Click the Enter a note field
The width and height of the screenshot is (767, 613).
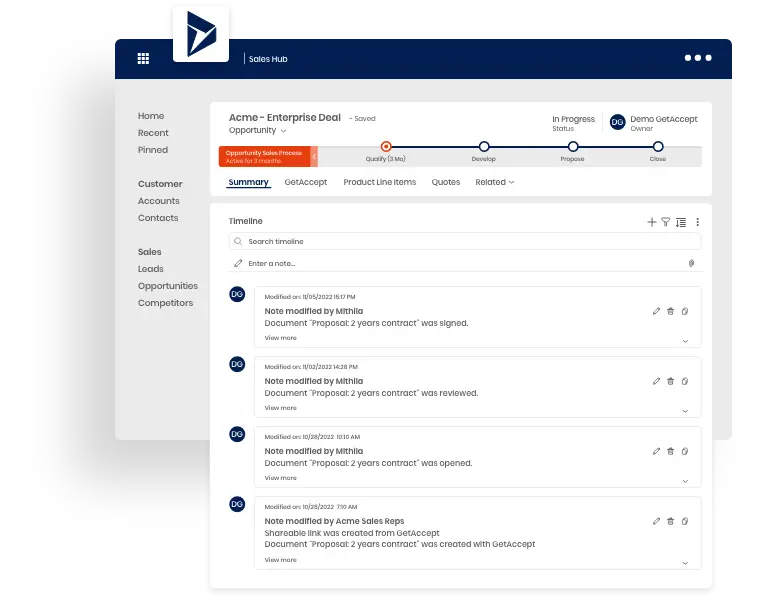point(465,263)
